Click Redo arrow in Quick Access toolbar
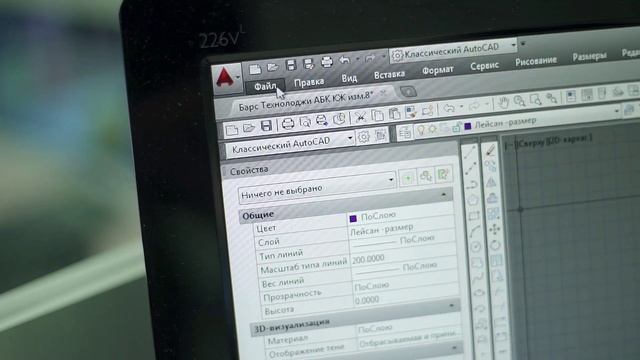Image resolution: width=640 pixels, height=360 pixels. (x=370, y=58)
